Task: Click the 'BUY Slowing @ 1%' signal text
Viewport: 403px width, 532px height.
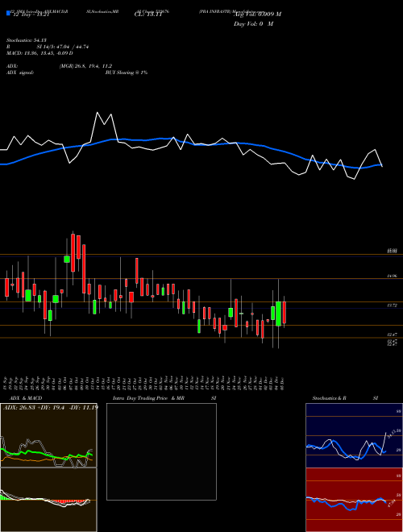Action: click(127, 73)
